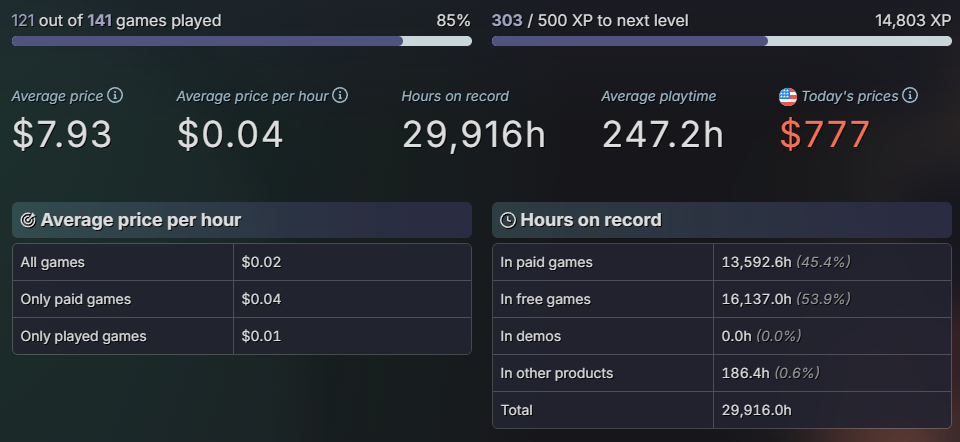Screen dimensions: 960x442
Task: Click the 16,137.0h free games hours value
Action: click(x=757, y=299)
